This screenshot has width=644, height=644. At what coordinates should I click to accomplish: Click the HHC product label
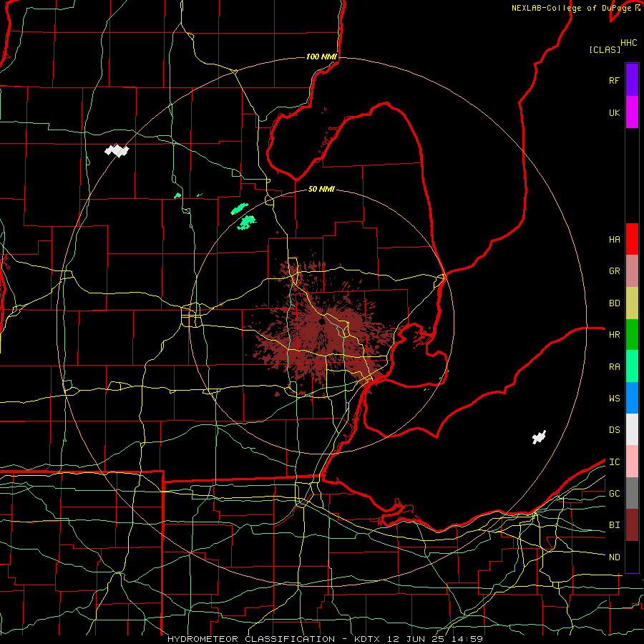pyautogui.click(x=629, y=43)
